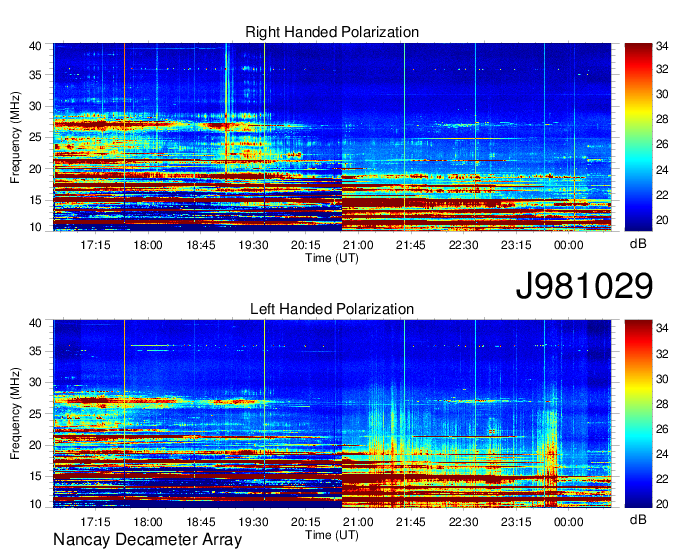Viewport: 680px width, 552px height.
Task: Click the 28 value on Left Handed colorbar
Action: 662,404
